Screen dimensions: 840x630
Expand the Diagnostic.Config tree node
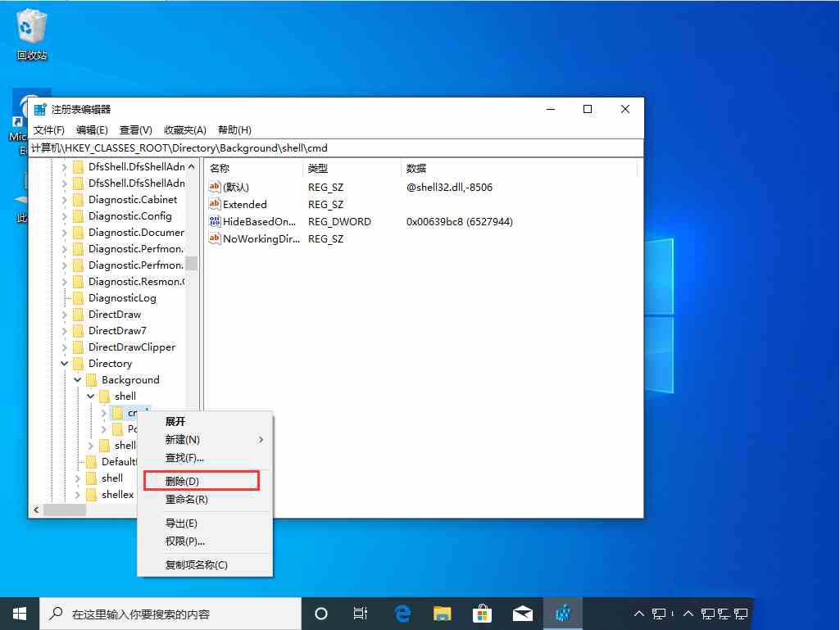pos(64,216)
